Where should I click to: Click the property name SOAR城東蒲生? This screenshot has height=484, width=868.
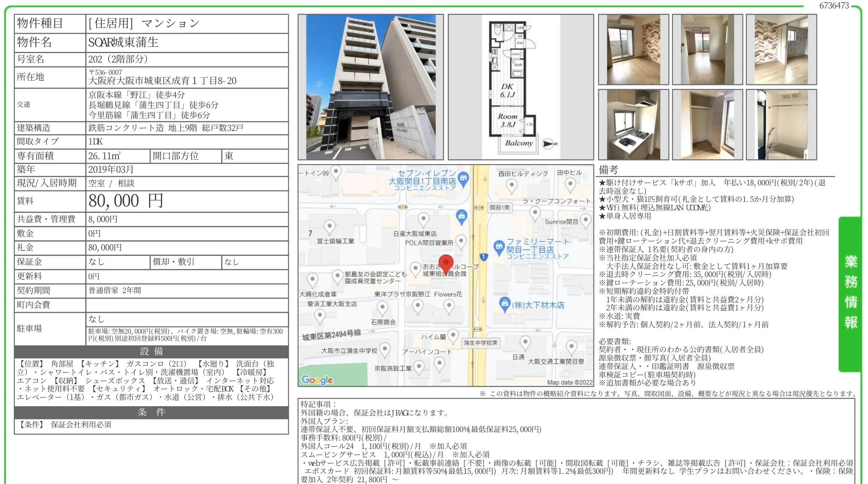(x=123, y=42)
